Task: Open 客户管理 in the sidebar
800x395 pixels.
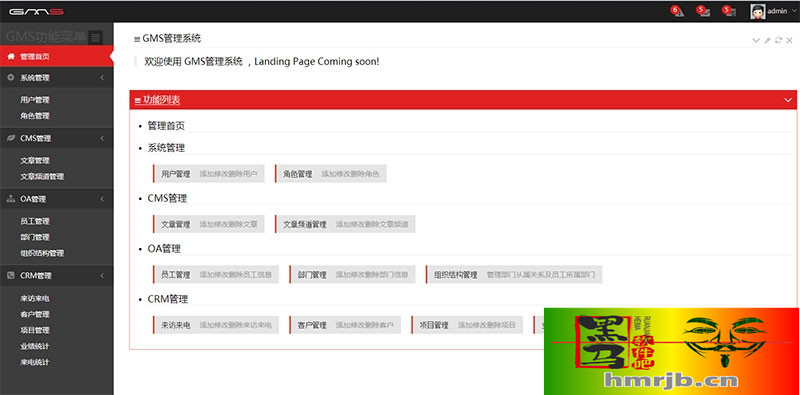Action: tap(35, 314)
